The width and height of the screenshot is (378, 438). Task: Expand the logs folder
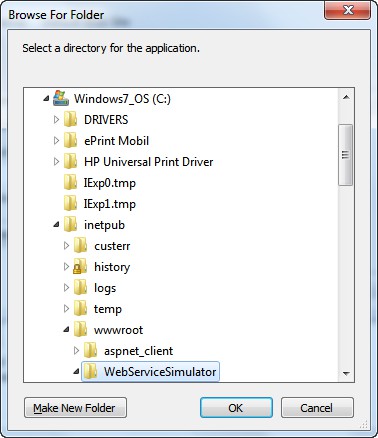coord(66,287)
